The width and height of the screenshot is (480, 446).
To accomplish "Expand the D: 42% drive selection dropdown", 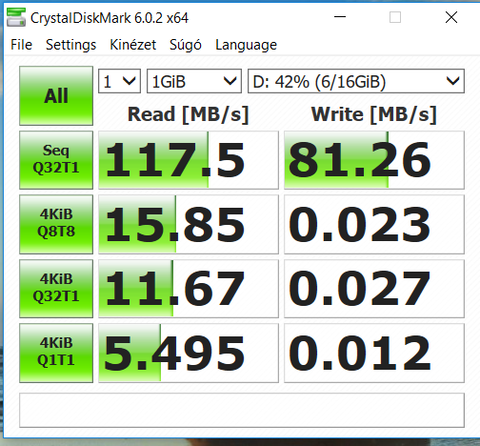I will (x=356, y=81).
